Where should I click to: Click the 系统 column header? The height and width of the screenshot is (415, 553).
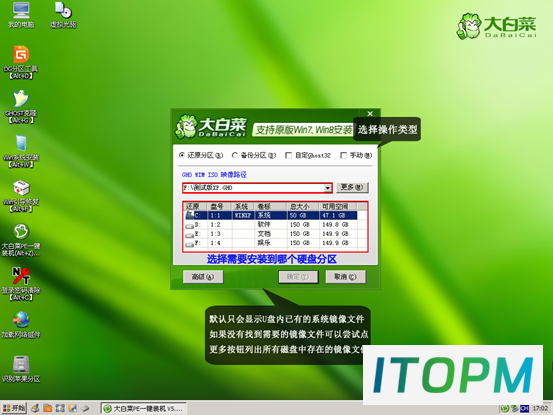coord(243,206)
